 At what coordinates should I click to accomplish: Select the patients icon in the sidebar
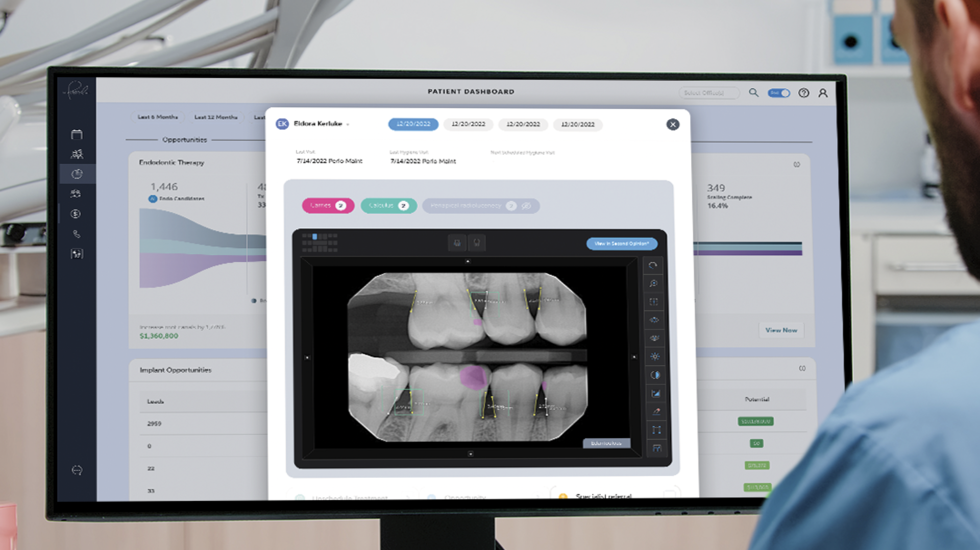(x=77, y=154)
